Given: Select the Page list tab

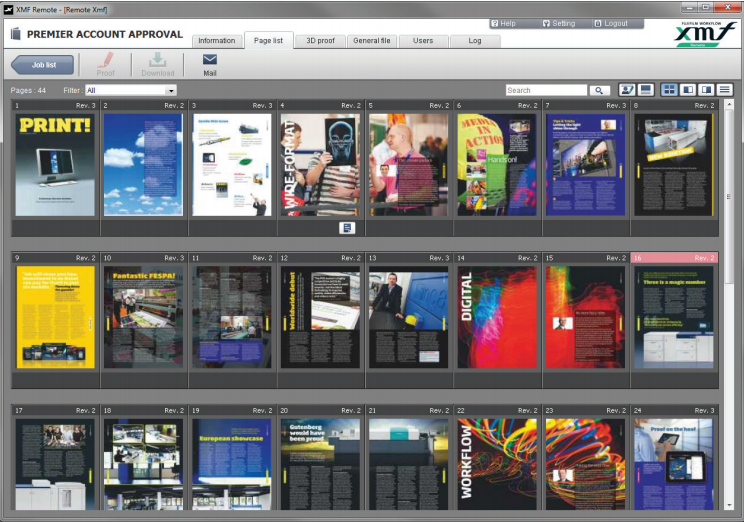Looking at the screenshot, I should click(268, 40).
